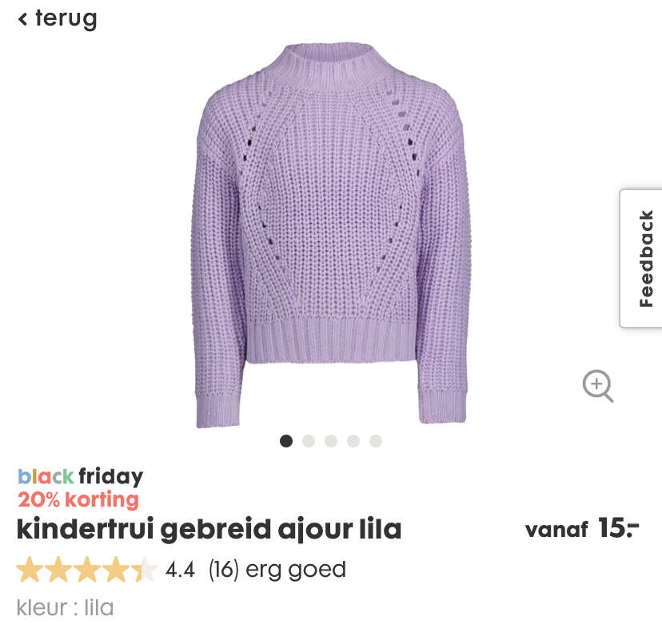
Task: Go back using the terug link
Action: pos(58,18)
